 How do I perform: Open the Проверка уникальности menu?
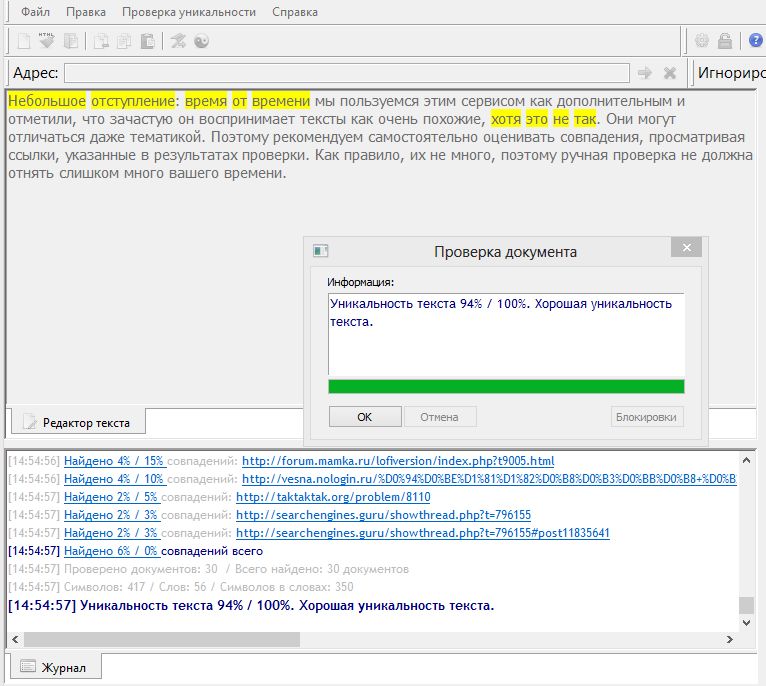pos(189,12)
